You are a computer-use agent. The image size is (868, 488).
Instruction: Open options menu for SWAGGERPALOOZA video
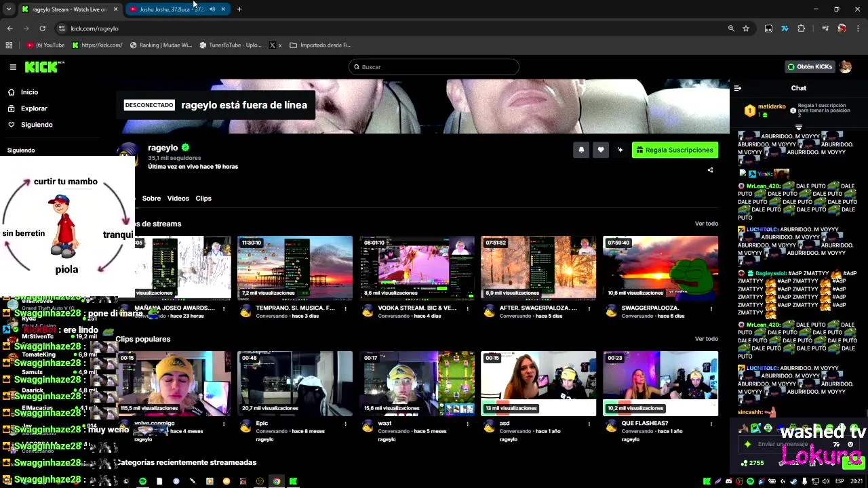pos(711,308)
